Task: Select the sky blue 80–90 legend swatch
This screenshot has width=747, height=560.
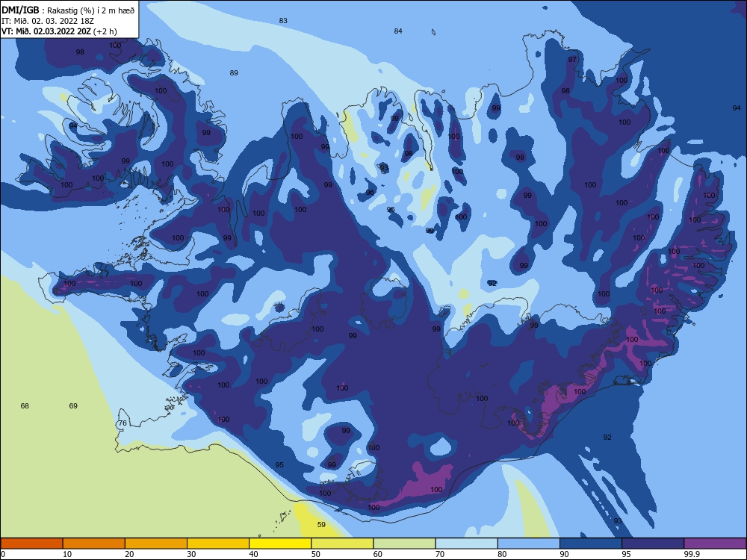Action: 529,544
